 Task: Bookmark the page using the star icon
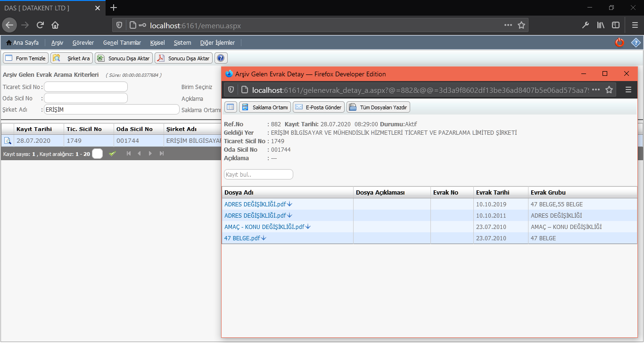click(521, 25)
